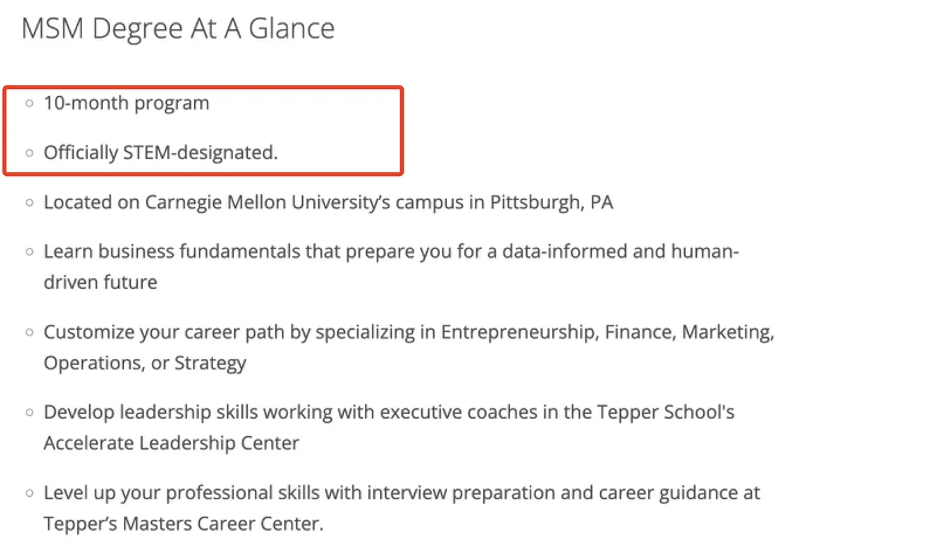This screenshot has width=944, height=560.
Task: Click the word "Marketing" in the specializations
Action: tap(727, 332)
